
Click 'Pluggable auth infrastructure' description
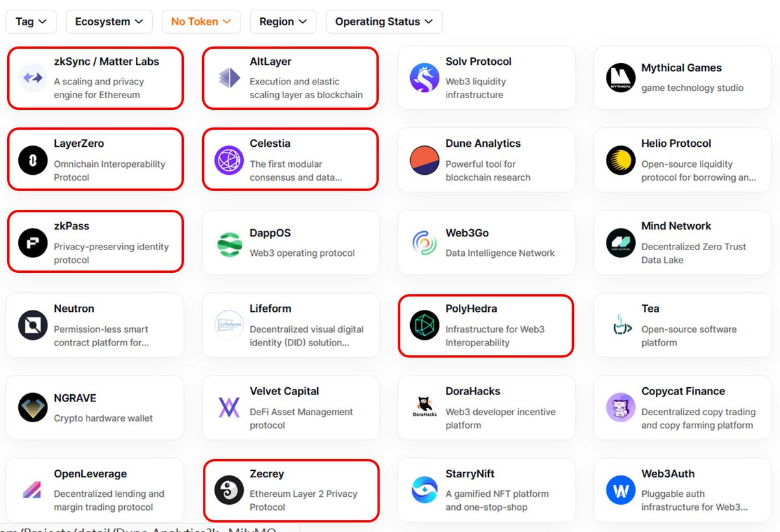click(694, 501)
